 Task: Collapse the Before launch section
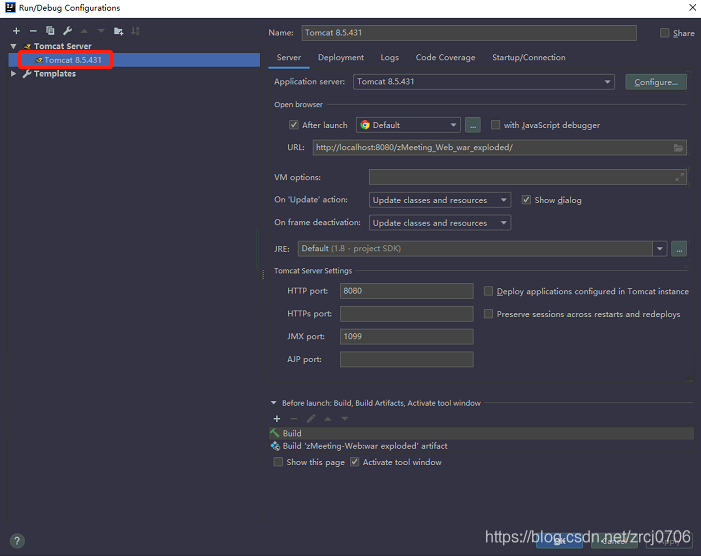click(274, 403)
